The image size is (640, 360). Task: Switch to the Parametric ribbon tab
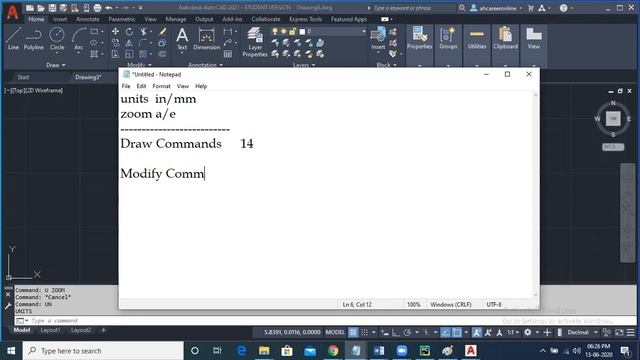122,19
